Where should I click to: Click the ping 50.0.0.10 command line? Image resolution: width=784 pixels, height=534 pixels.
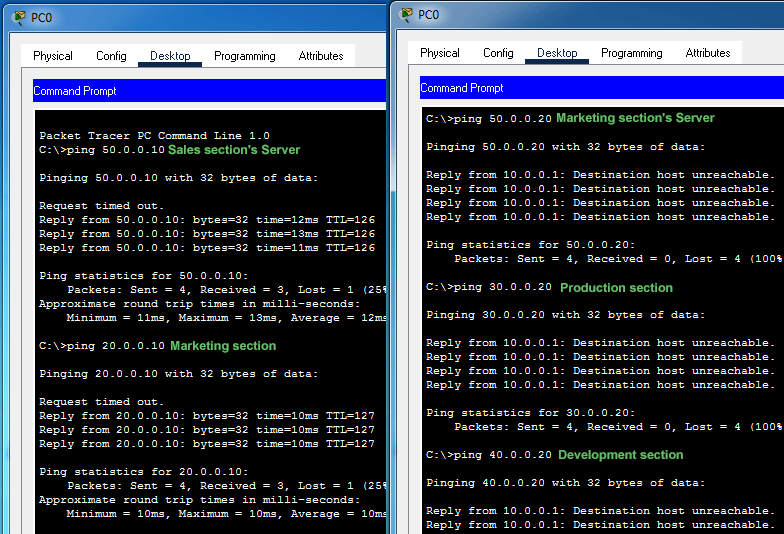point(102,150)
